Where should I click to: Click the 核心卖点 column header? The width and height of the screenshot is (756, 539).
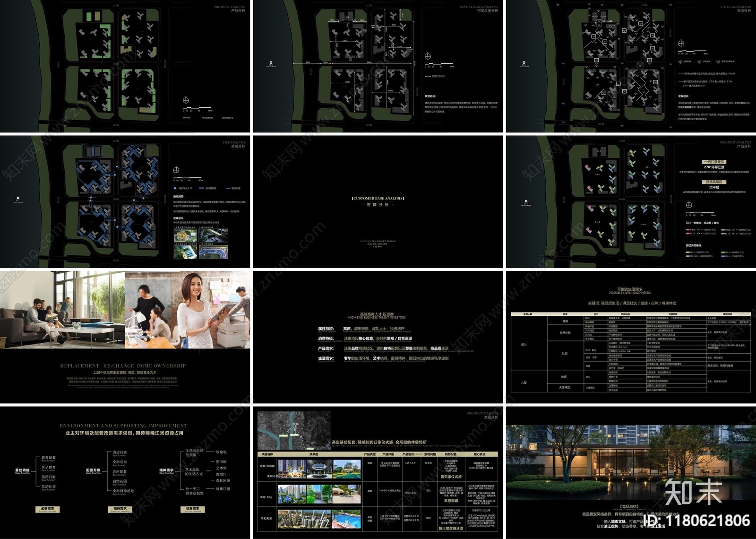click(x=480, y=454)
